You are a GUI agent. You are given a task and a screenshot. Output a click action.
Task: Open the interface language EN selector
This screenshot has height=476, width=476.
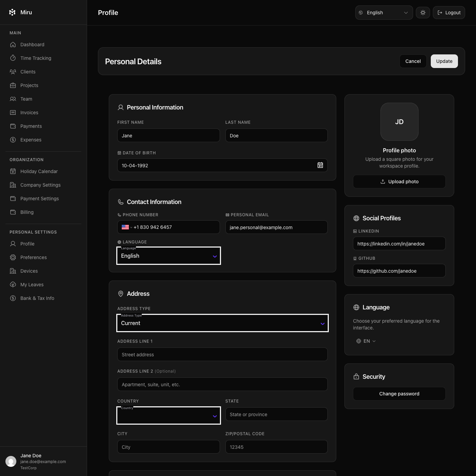(x=366, y=341)
